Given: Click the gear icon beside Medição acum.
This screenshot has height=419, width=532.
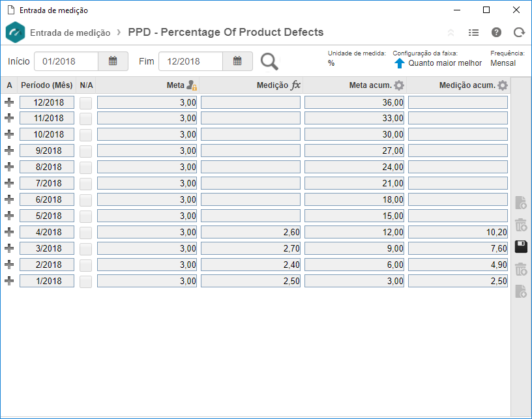Looking at the screenshot, I should [x=503, y=85].
